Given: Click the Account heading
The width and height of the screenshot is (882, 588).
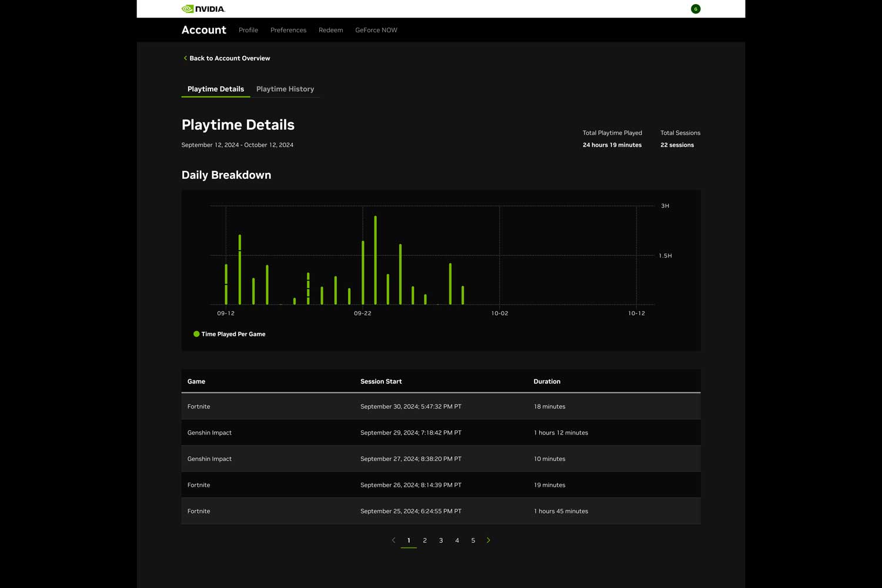Looking at the screenshot, I should (203, 30).
